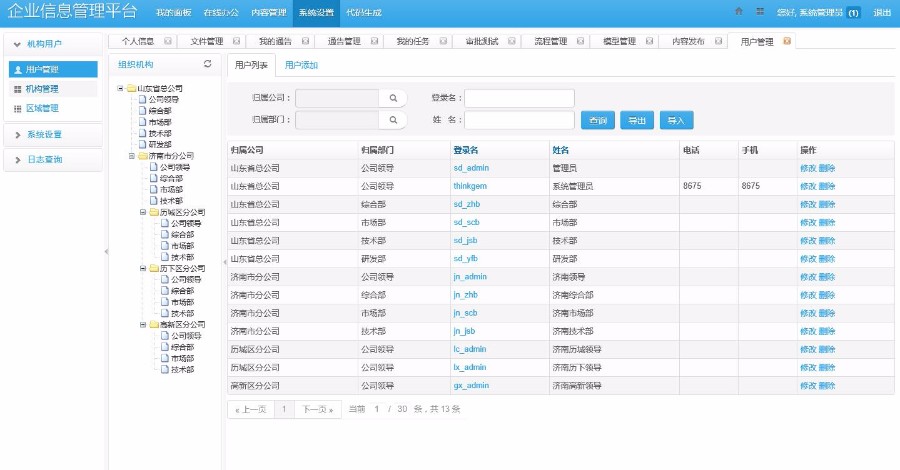Refresh the 组织机构 tree panel
The image size is (900, 470).
coord(208,64)
